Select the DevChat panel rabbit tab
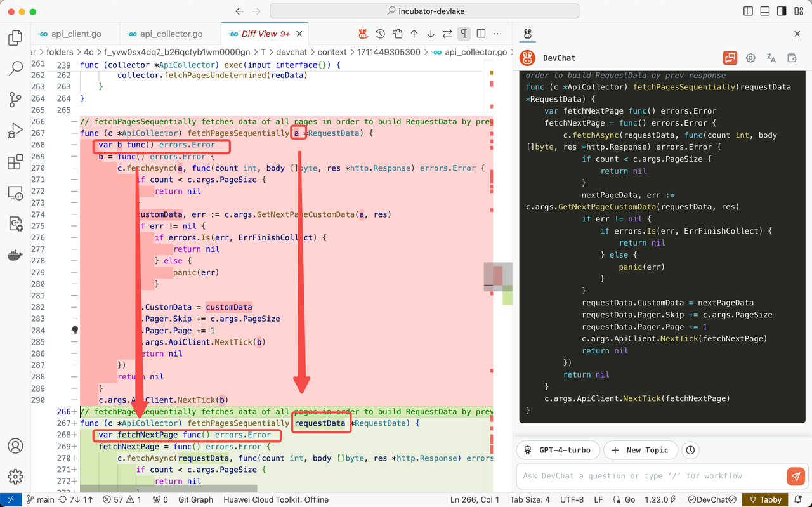This screenshot has height=507, width=812. coord(528,34)
